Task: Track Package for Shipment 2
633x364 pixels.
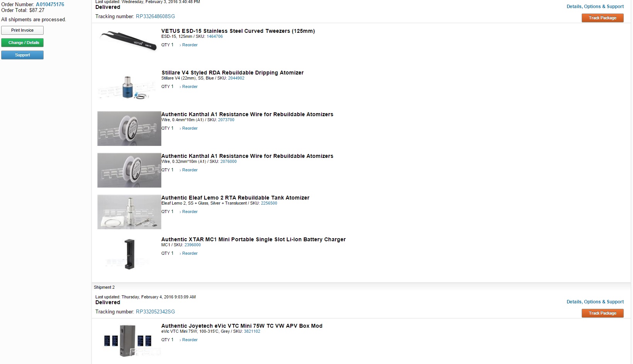Action: pos(603,313)
